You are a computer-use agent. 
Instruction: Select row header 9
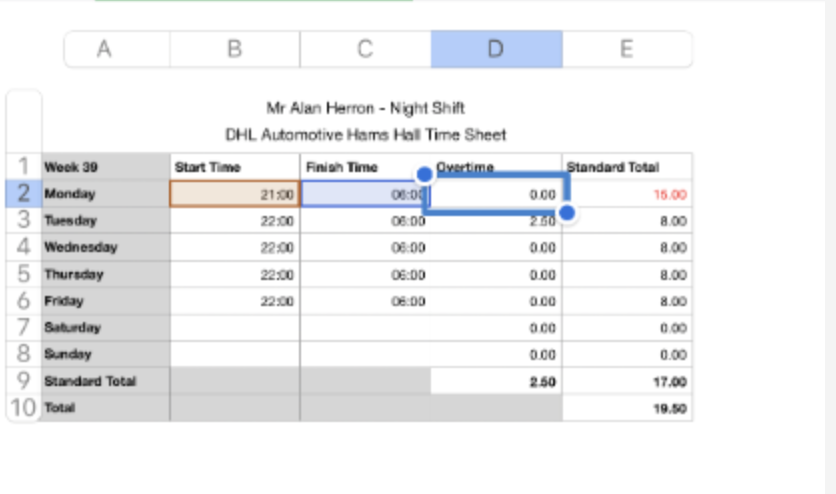point(23,381)
